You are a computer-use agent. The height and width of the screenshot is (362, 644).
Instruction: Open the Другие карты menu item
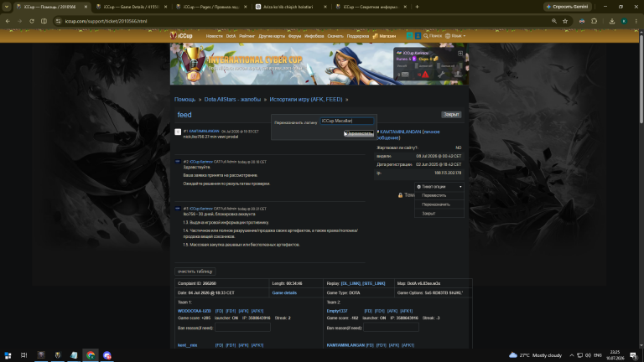pyautogui.click(x=272, y=36)
